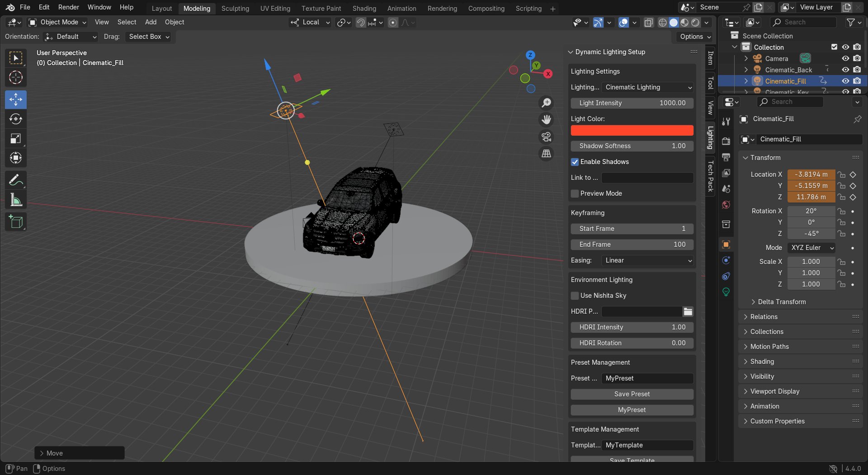The width and height of the screenshot is (868, 475).
Task: Uncheck Enable Shadows checkbox
Action: (x=575, y=162)
